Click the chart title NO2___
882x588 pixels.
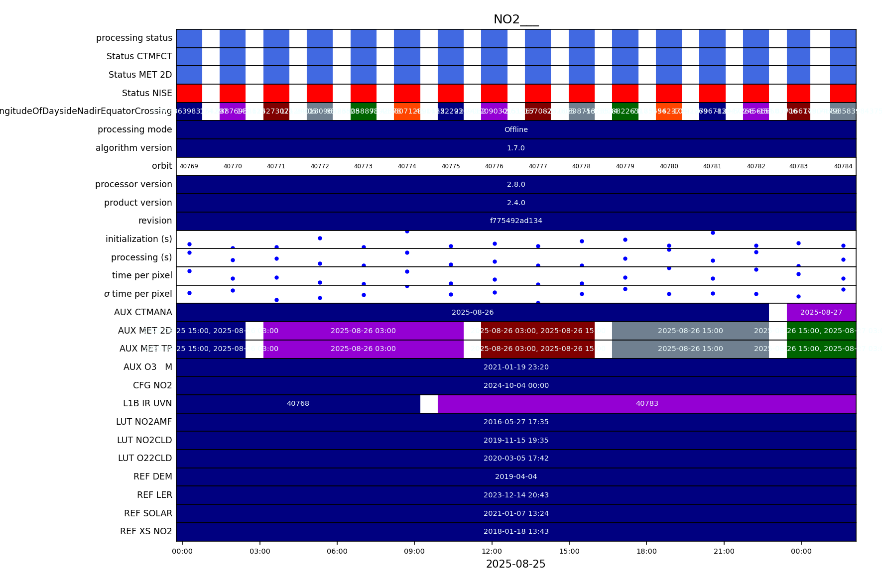515,19
